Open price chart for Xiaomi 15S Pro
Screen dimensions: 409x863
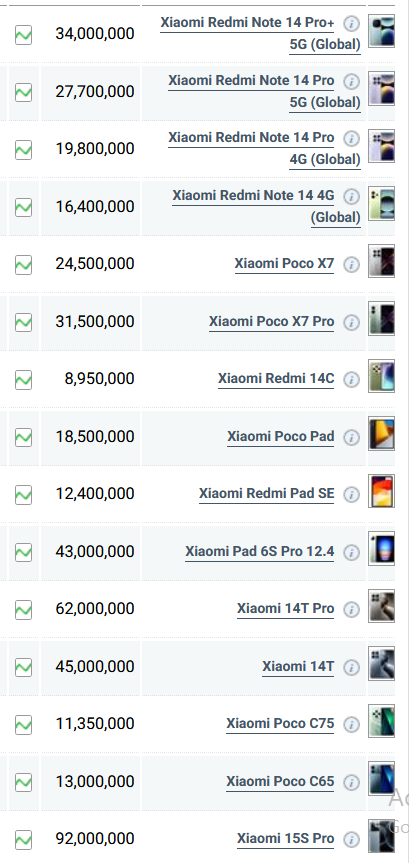click(23, 840)
